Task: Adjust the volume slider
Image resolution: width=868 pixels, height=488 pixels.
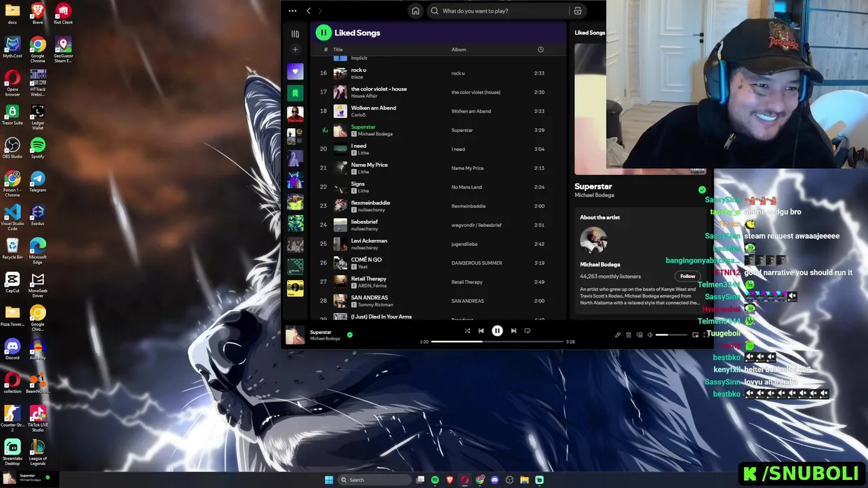Action: [671, 335]
